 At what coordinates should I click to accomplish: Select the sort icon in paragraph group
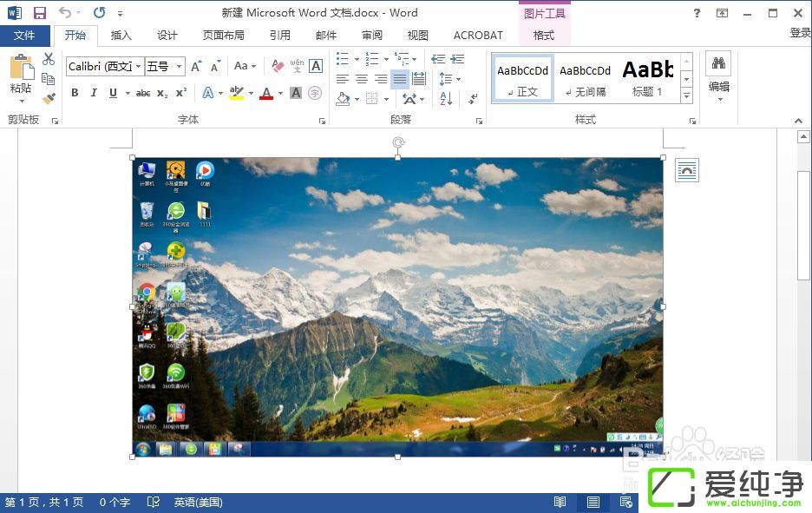point(447,99)
